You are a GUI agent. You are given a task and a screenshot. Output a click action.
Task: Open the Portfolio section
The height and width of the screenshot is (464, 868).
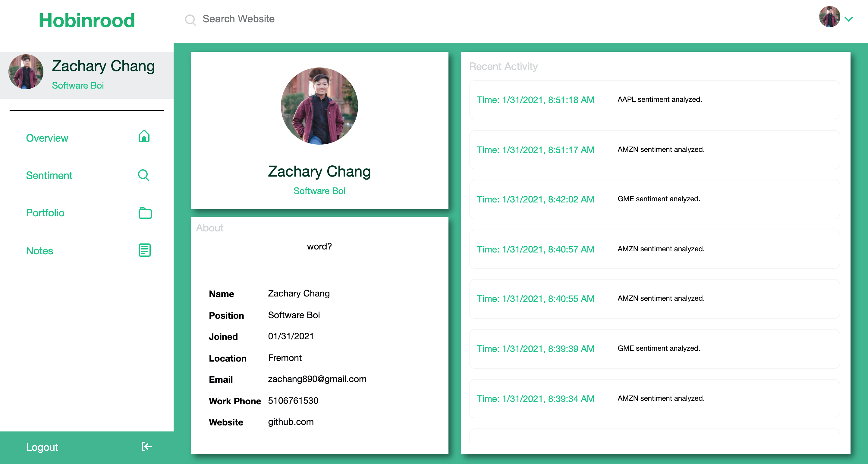45,213
